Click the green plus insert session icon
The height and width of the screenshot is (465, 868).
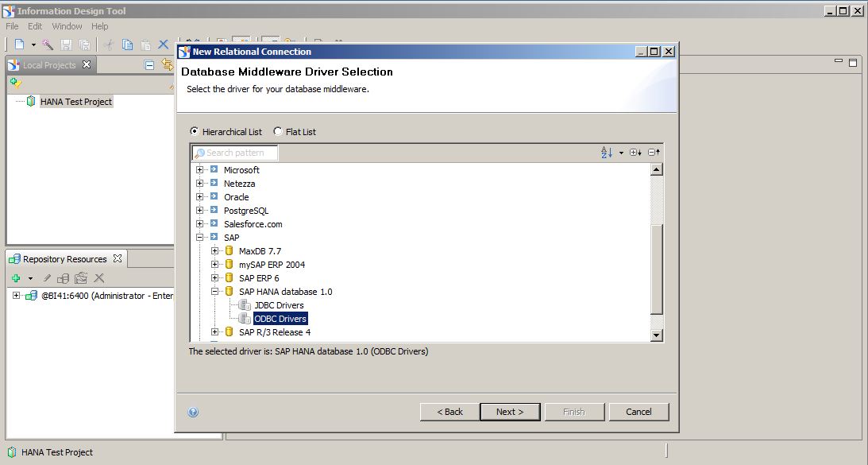coord(16,278)
